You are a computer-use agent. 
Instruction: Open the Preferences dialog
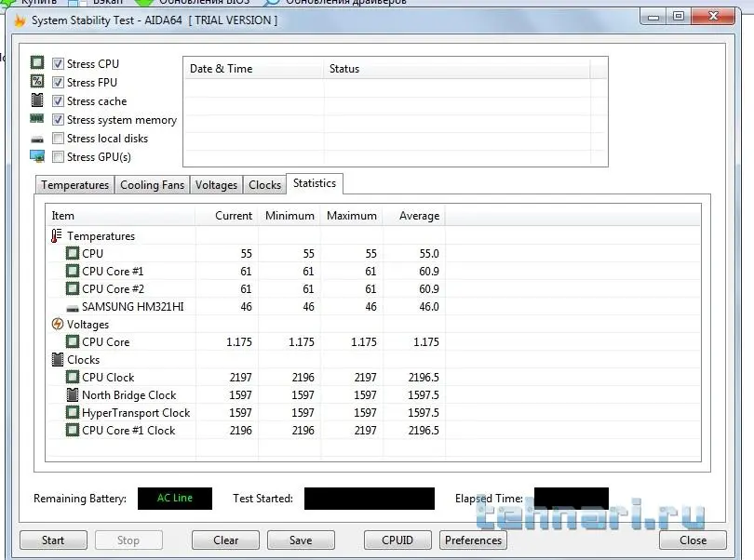point(473,540)
